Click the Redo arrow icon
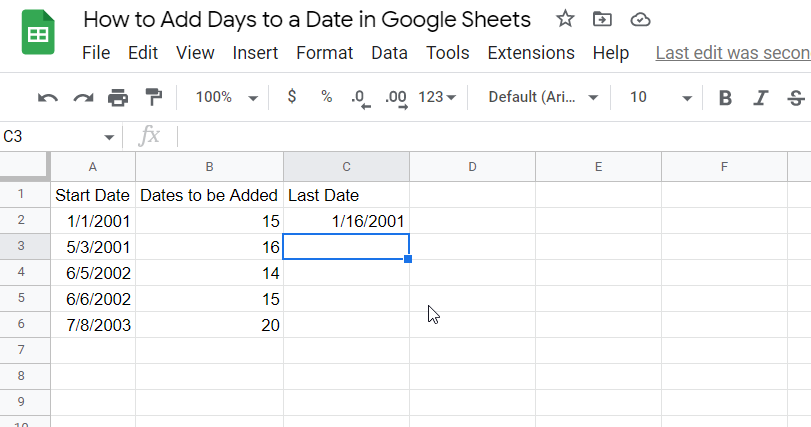 (83, 97)
